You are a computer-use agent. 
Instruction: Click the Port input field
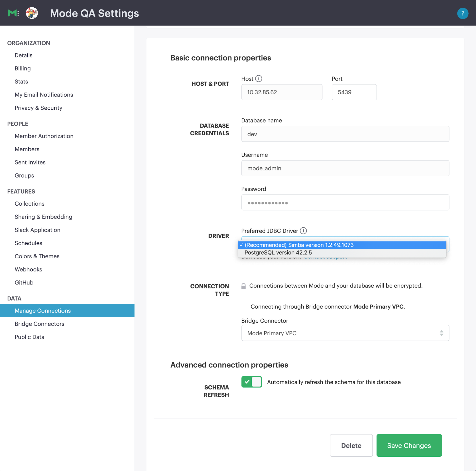coord(354,92)
